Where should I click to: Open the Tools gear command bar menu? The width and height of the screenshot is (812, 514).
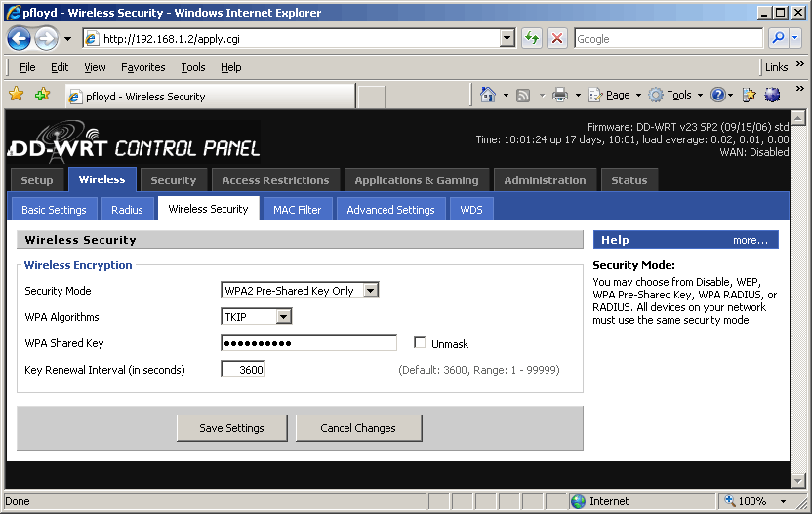[675, 95]
